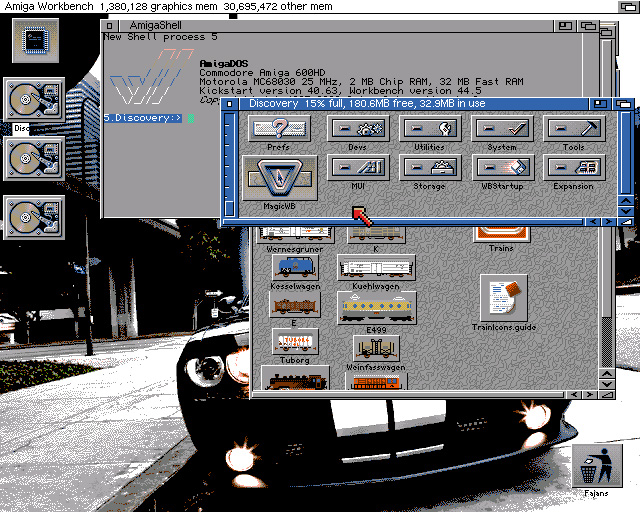Screen dimensions: 640x512
Task: Select the orange railcar icon at bottom
Action: pos(376,382)
